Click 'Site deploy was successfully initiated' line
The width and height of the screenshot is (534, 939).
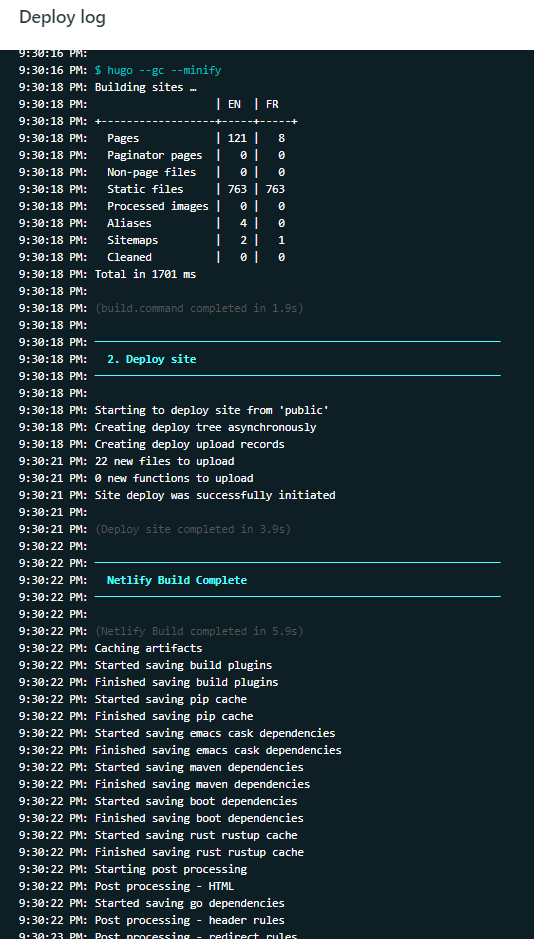[x=215, y=495]
